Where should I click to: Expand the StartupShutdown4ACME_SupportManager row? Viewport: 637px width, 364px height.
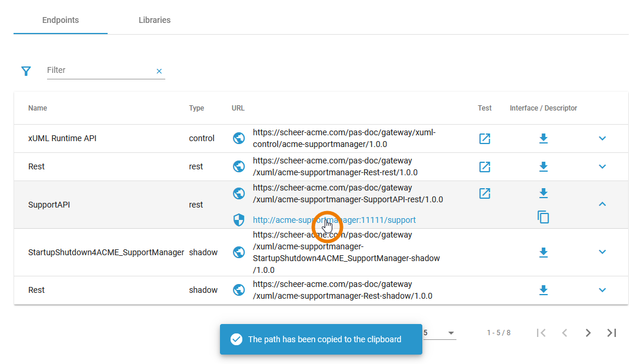click(x=602, y=252)
